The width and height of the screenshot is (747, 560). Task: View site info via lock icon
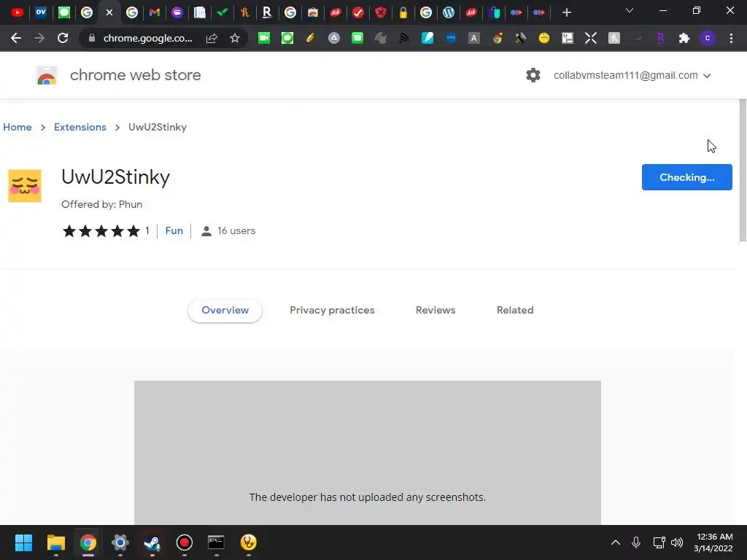click(x=92, y=38)
